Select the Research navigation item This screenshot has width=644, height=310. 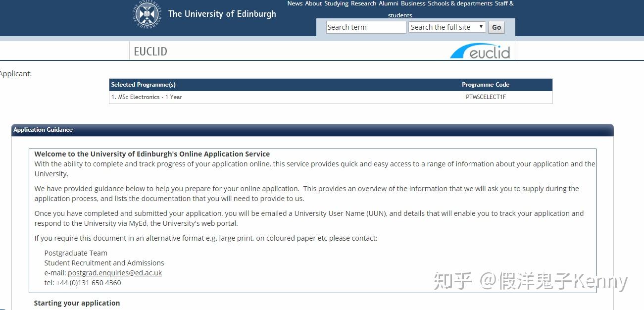click(x=363, y=3)
